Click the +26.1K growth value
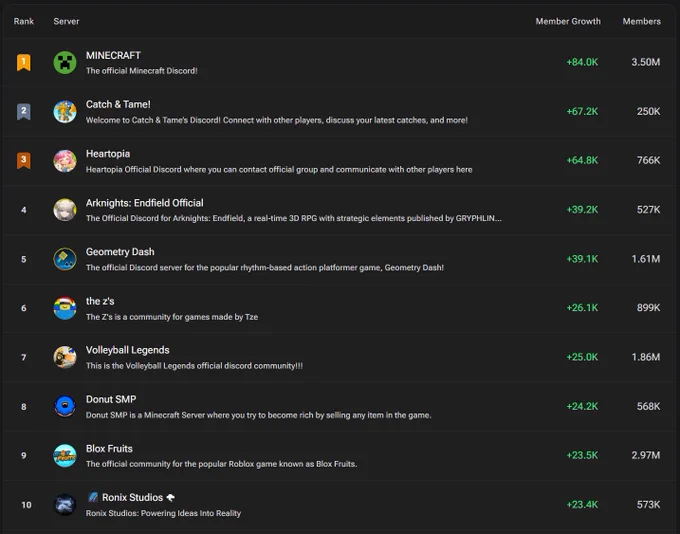The width and height of the screenshot is (680, 534). [582, 308]
